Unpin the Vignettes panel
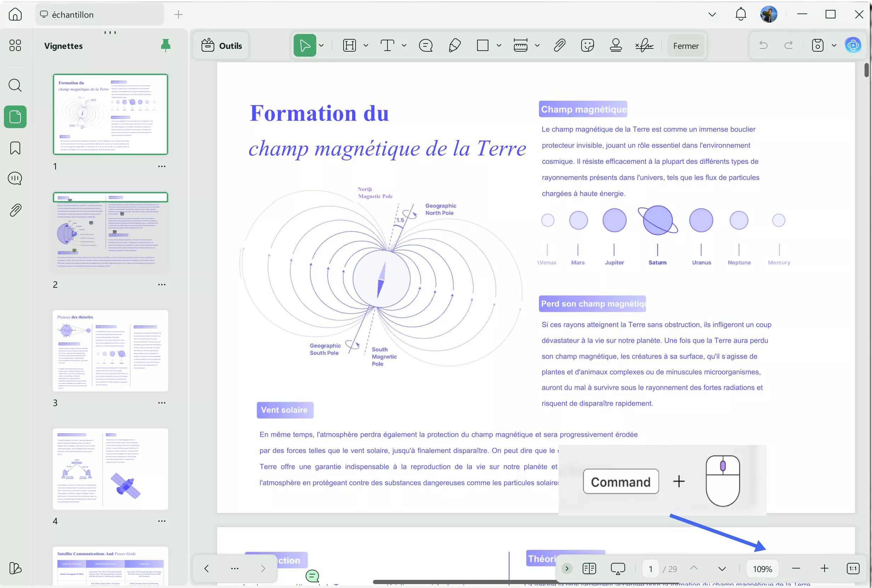 click(165, 45)
